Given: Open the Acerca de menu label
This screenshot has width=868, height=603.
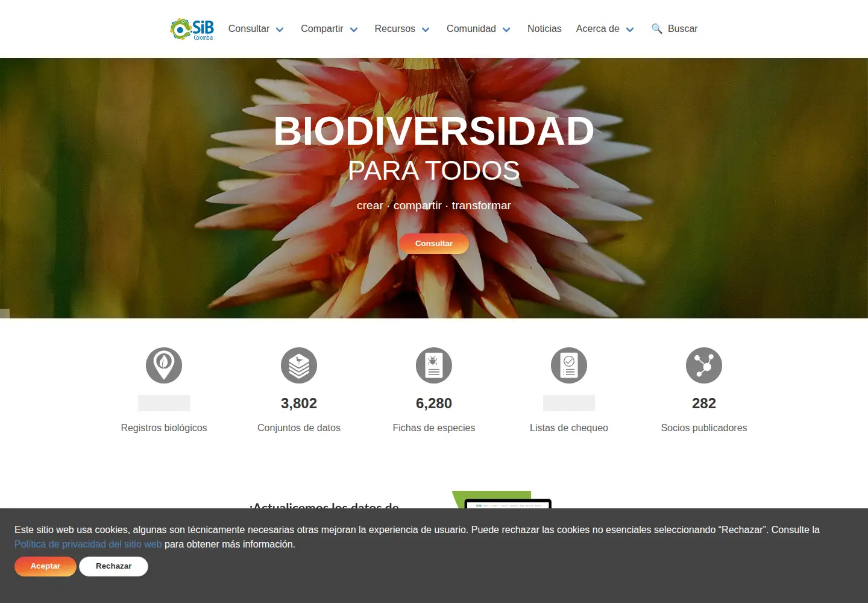Looking at the screenshot, I should [598, 29].
